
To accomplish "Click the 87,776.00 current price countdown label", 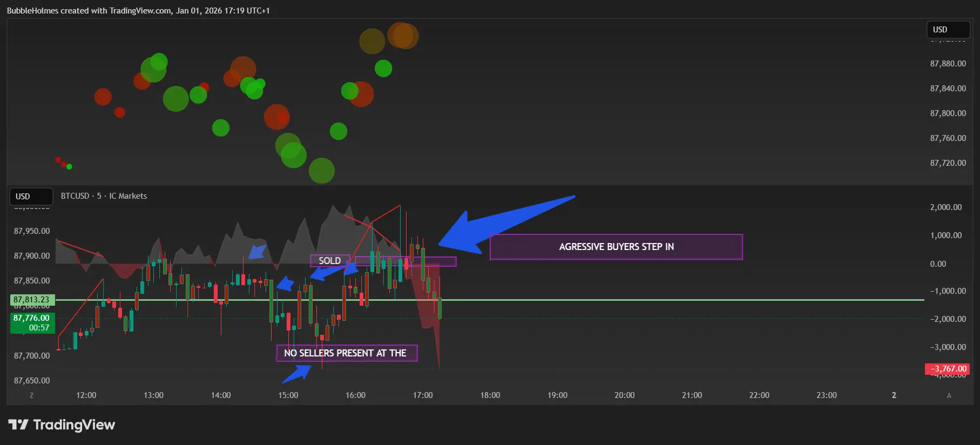I will (32, 323).
